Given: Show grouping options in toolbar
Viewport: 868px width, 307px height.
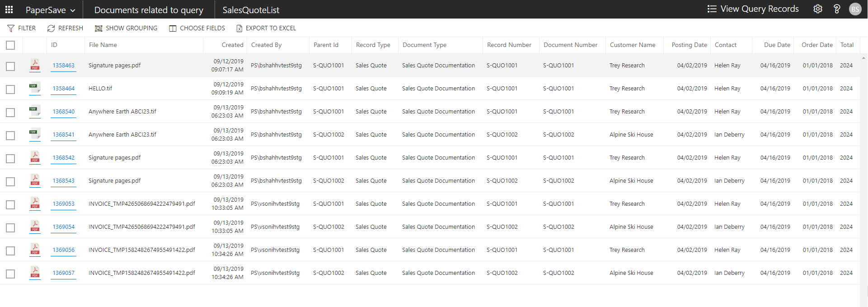Looking at the screenshot, I should [x=126, y=28].
